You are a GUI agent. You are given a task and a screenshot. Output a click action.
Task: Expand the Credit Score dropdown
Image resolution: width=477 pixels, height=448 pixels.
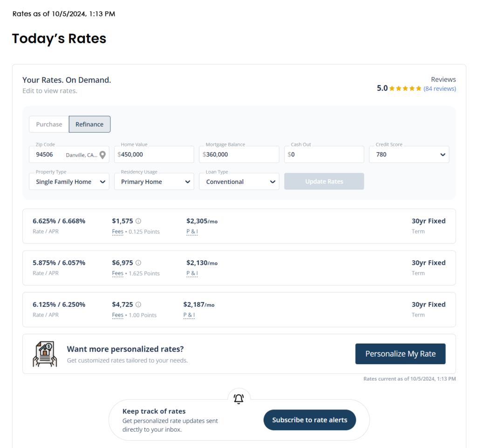[x=409, y=155]
